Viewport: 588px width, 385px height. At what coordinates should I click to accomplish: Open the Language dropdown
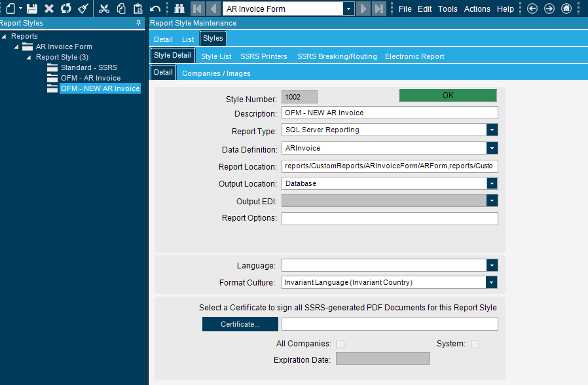click(x=492, y=265)
